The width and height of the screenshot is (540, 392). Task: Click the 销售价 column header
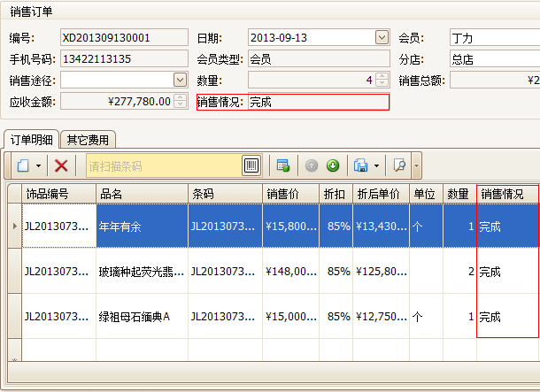290,194
